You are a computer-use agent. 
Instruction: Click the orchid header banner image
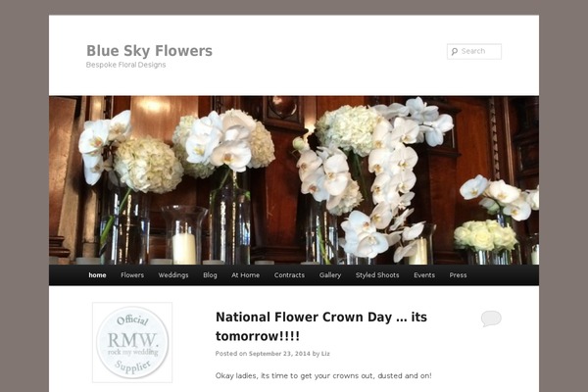294,179
